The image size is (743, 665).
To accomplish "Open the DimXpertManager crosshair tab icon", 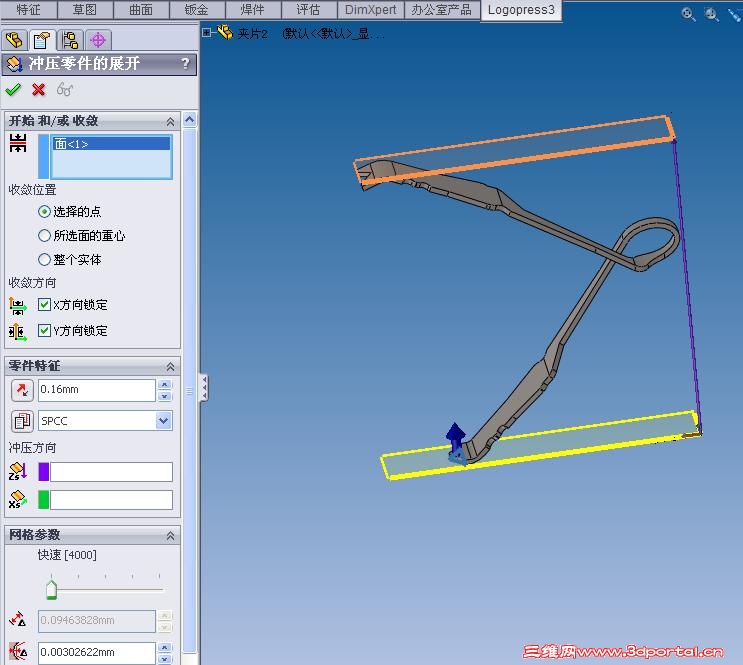I will point(98,40).
